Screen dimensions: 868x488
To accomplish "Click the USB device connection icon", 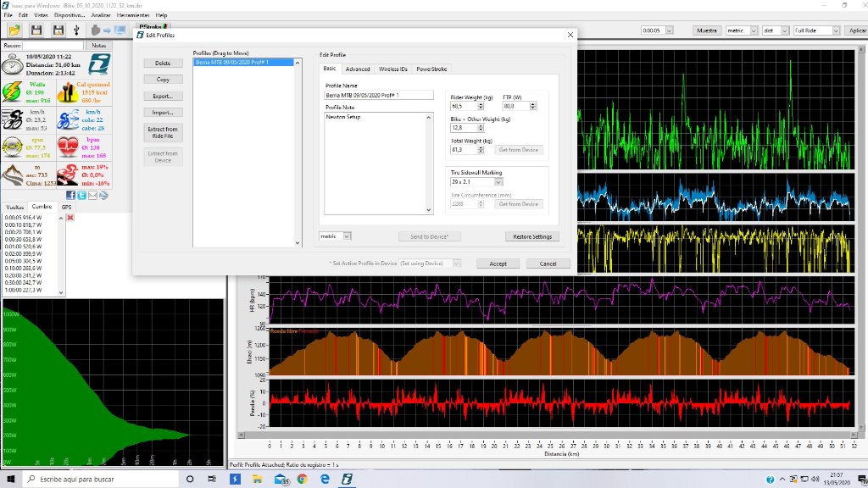I will pyautogui.click(x=75, y=30).
